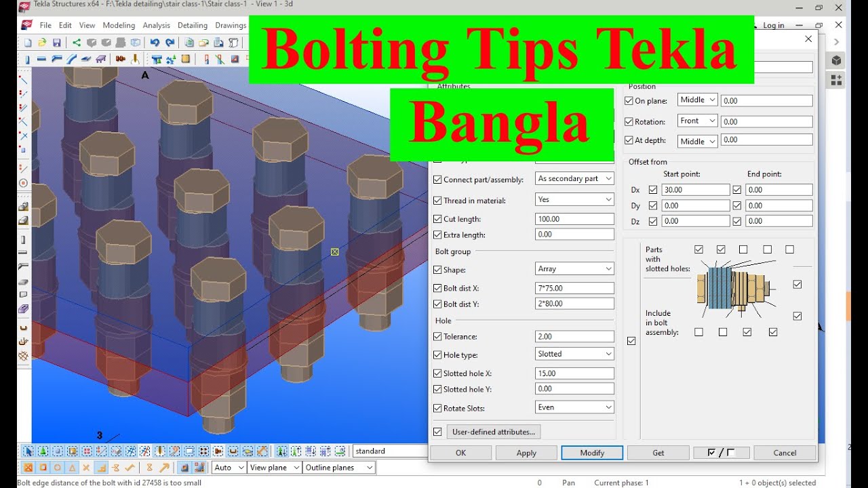The height and width of the screenshot is (488, 868).
Task: Toggle the At depth checkbox
Action: pyautogui.click(x=629, y=140)
